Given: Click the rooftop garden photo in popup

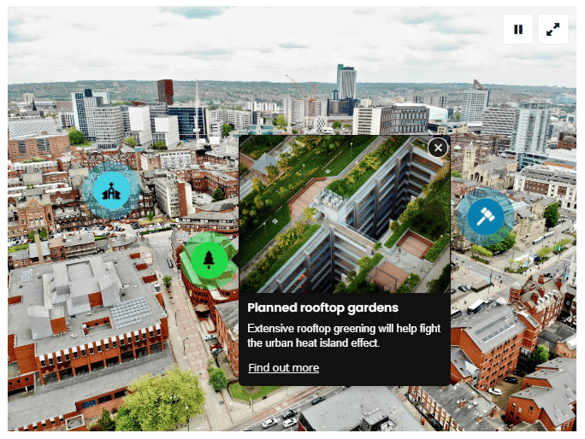Looking at the screenshot, I should click(345, 214).
